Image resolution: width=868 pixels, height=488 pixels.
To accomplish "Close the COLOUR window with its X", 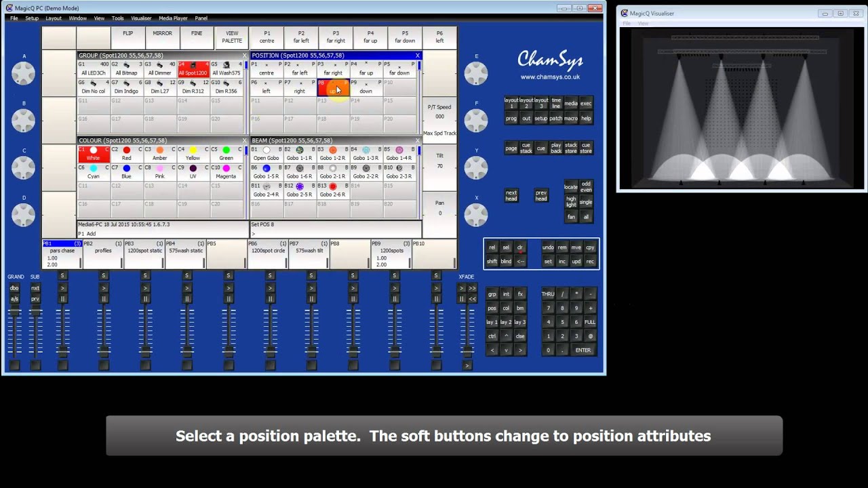I will point(244,141).
